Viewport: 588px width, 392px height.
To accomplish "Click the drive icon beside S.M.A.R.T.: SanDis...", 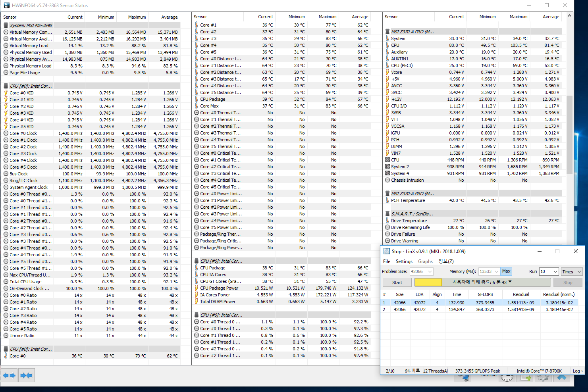I will pos(388,214).
